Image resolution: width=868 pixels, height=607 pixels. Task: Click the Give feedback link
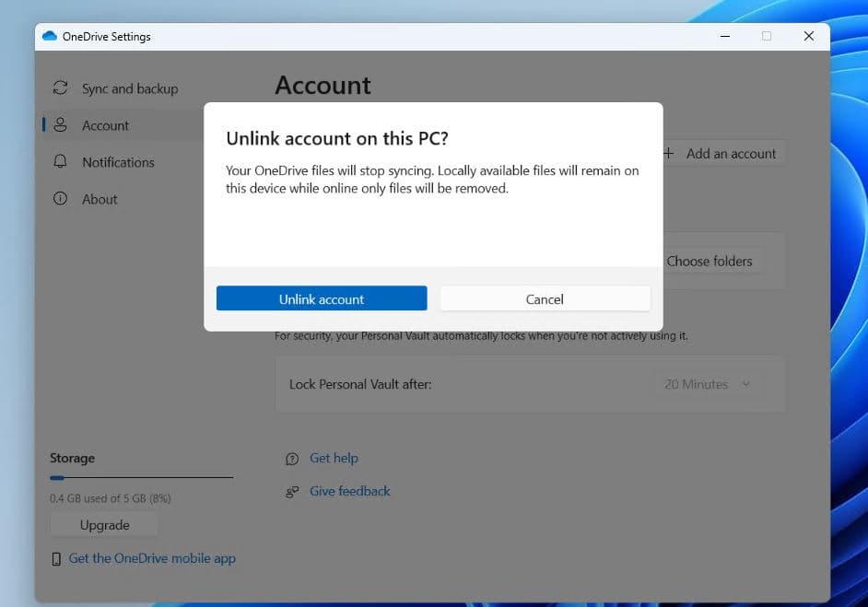coord(350,491)
